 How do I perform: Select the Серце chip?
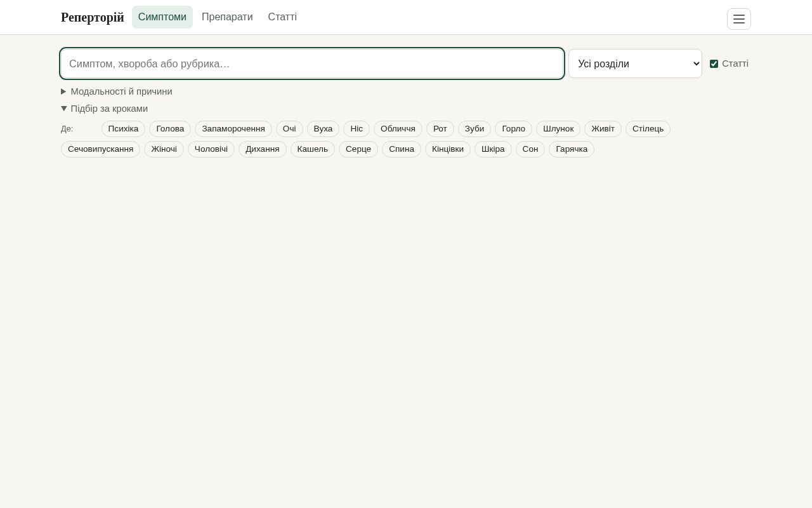(x=358, y=149)
